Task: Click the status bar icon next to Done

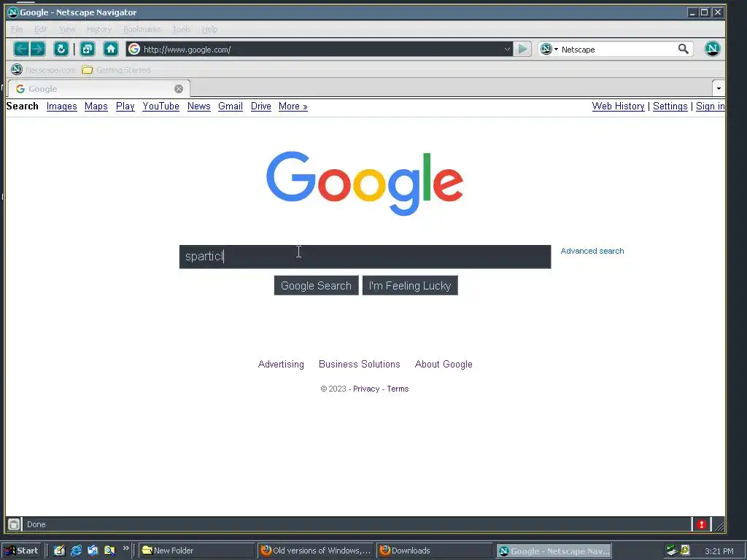Action: tap(14, 524)
